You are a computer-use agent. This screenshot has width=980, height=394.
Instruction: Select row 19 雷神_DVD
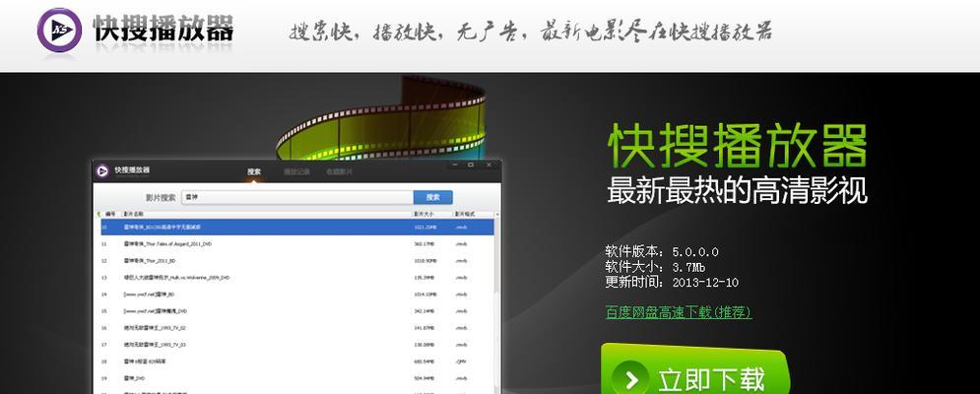[x=296, y=379]
